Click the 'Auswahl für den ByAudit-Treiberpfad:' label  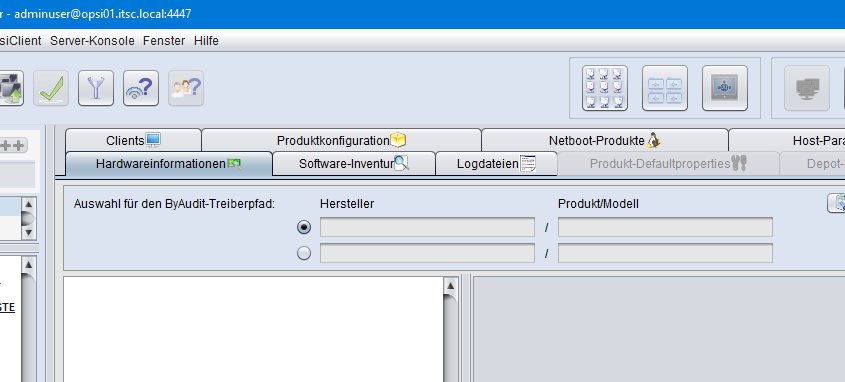click(175, 204)
